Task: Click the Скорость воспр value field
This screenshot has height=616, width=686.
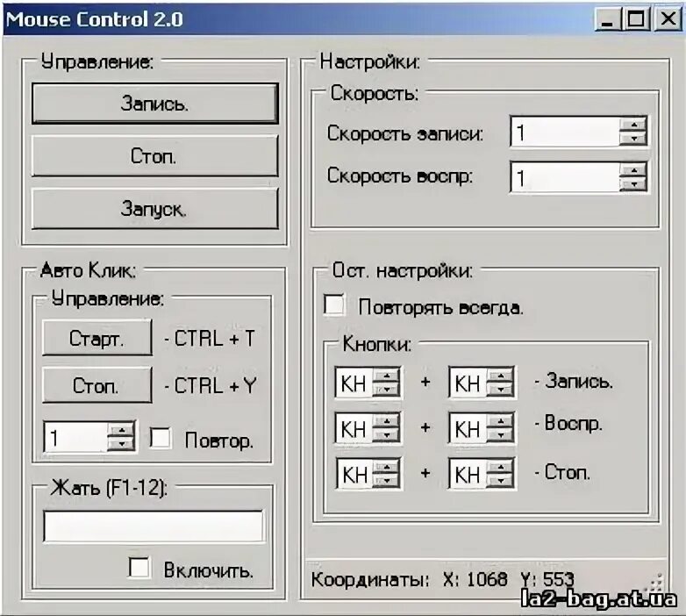Action: click(x=565, y=177)
